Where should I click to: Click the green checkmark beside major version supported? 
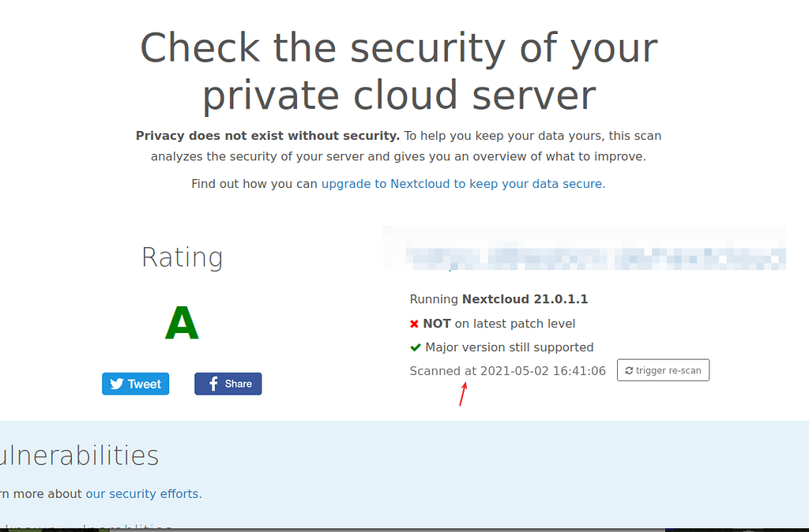(x=415, y=347)
